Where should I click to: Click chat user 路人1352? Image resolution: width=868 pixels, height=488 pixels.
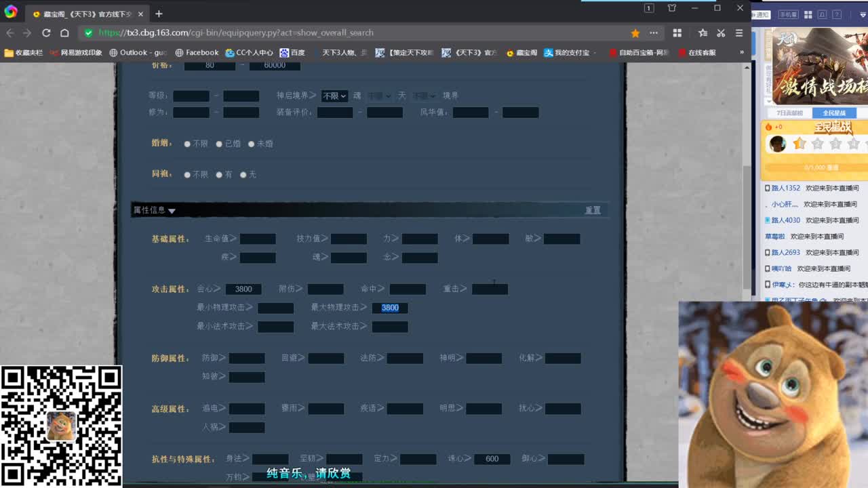785,188
